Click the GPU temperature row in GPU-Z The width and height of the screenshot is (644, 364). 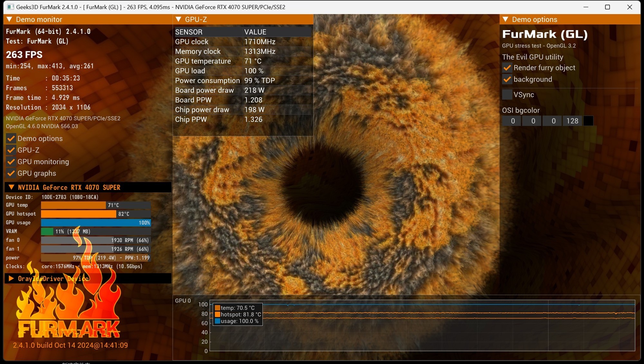(x=243, y=61)
